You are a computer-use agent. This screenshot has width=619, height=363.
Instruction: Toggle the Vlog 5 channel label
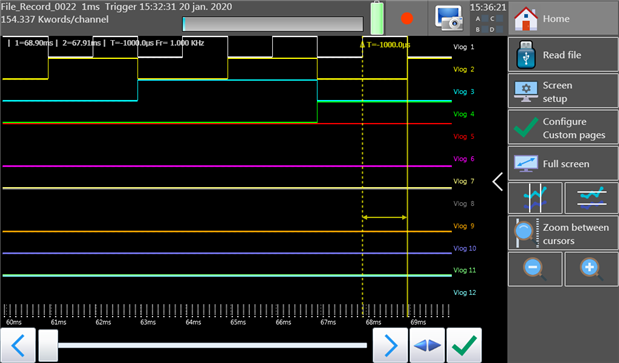[x=463, y=137]
